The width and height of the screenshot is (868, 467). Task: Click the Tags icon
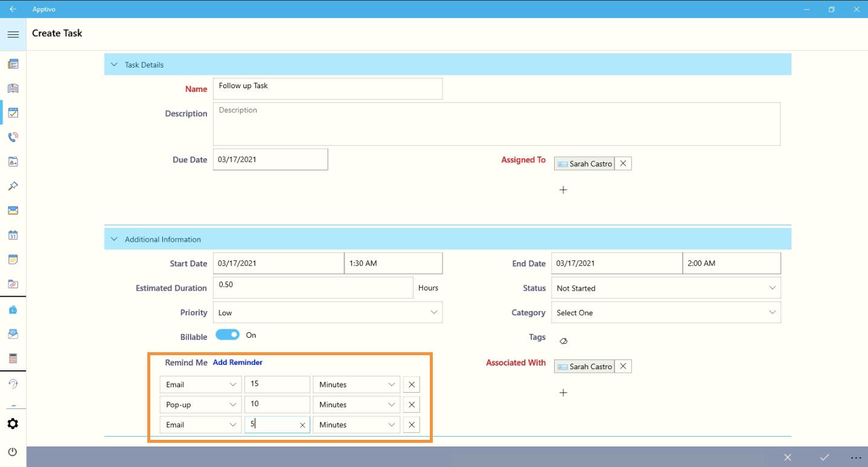pos(563,341)
